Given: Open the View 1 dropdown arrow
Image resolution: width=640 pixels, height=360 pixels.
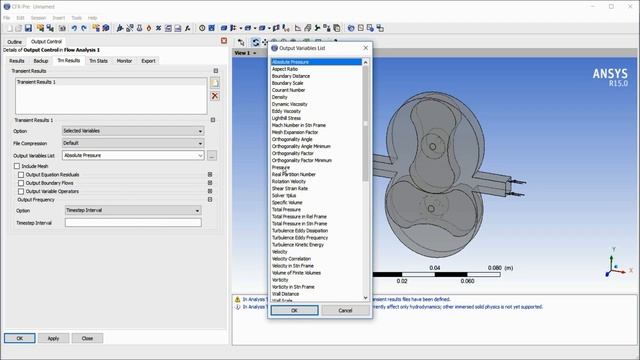Looking at the screenshot, I should click(255, 53).
